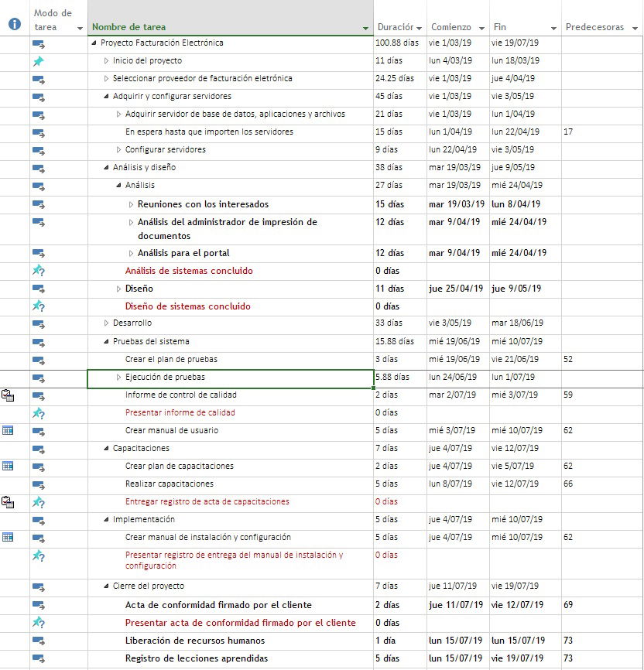Click auto-schedule icon for Registro de lecciones aprendidas
This screenshot has height=670, width=644.
click(x=39, y=658)
